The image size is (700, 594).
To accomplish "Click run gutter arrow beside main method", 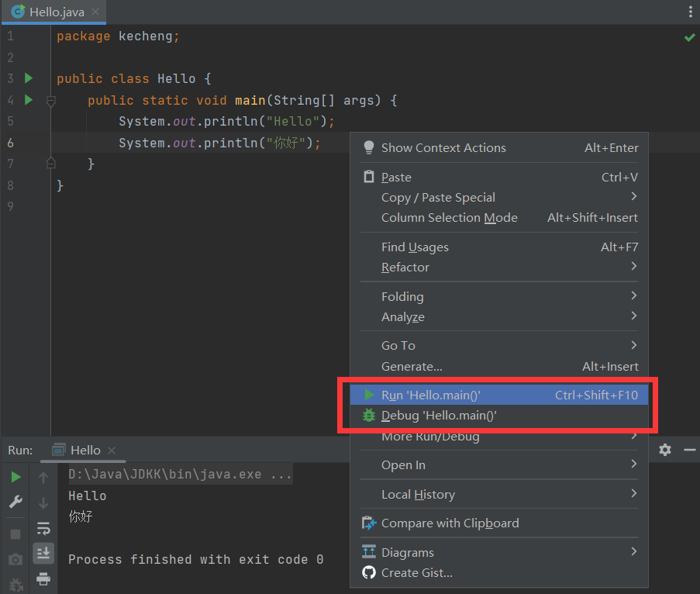I will 29,100.
